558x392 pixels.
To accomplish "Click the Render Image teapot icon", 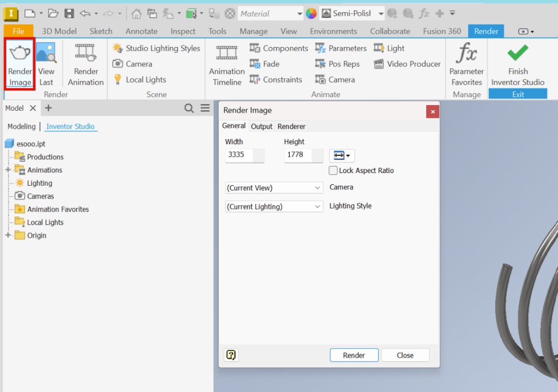I will 20,53.
